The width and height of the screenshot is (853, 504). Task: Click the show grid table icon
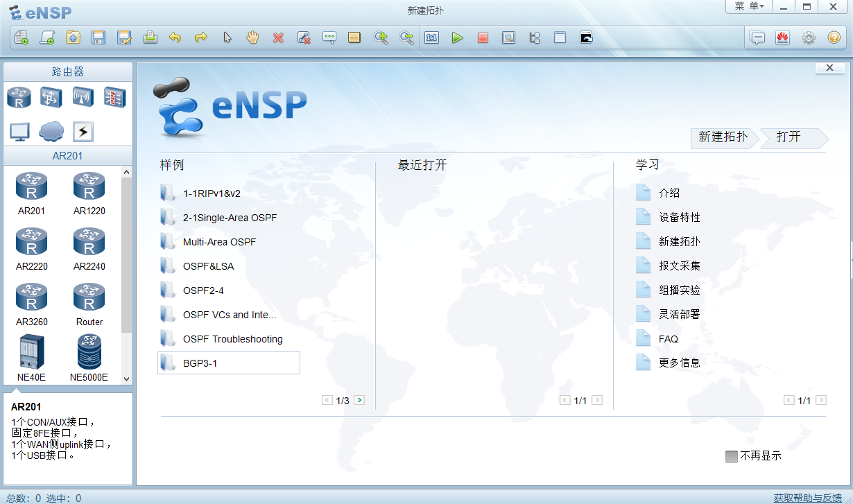click(x=560, y=37)
